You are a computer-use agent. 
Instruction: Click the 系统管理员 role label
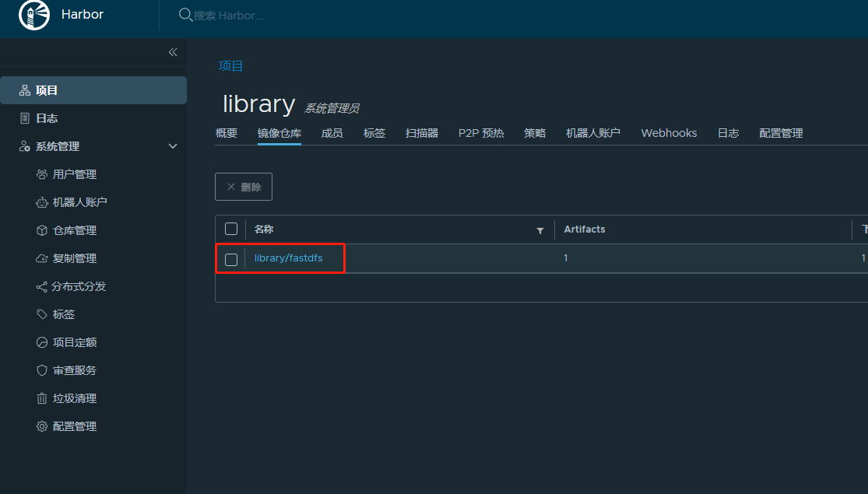pyautogui.click(x=332, y=108)
